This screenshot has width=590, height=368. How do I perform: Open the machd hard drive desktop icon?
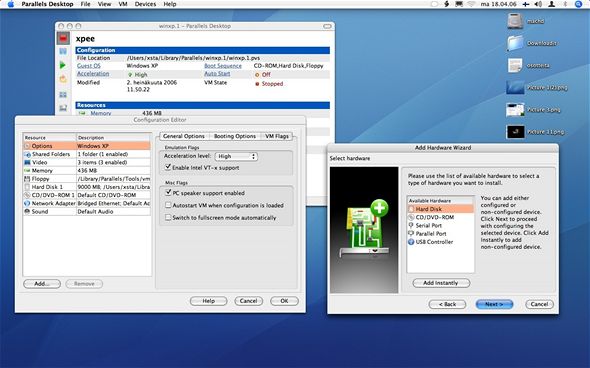515,21
